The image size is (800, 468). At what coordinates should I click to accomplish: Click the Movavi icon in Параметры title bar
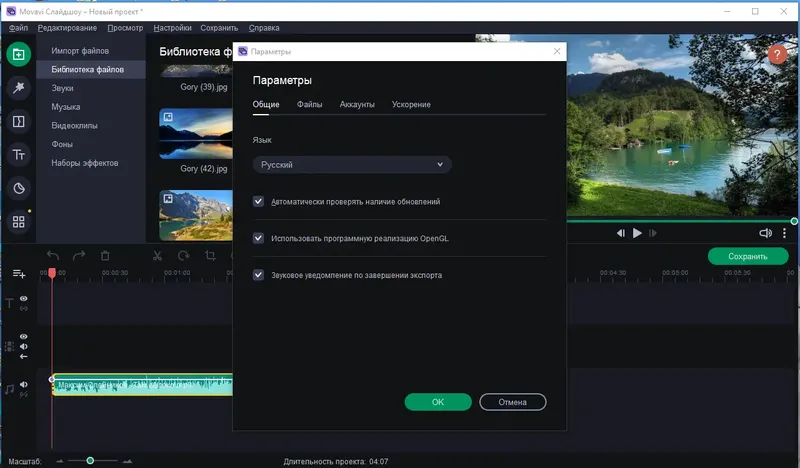coord(243,51)
